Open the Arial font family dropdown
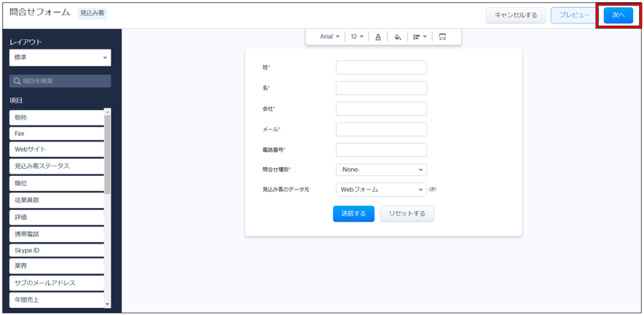This screenshot has width=644, height=315. click(x=329, y=37)
